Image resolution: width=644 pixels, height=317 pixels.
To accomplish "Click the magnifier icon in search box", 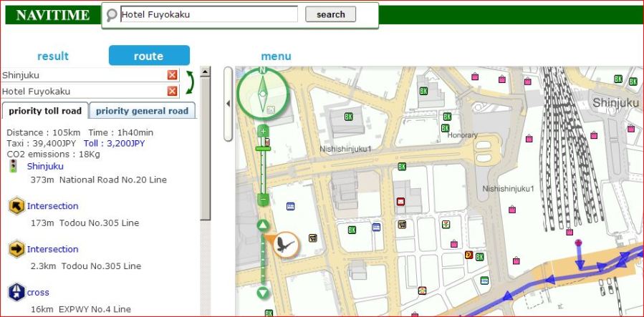I will click(112, 14).
